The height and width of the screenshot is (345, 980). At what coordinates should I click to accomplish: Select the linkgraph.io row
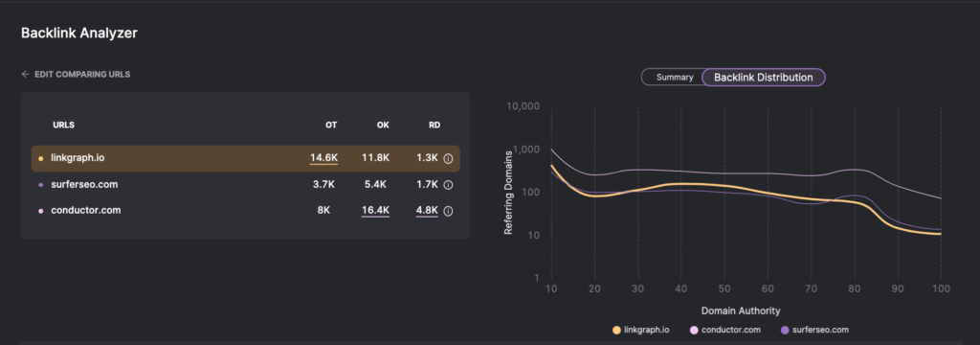click(x=246, y=158)
